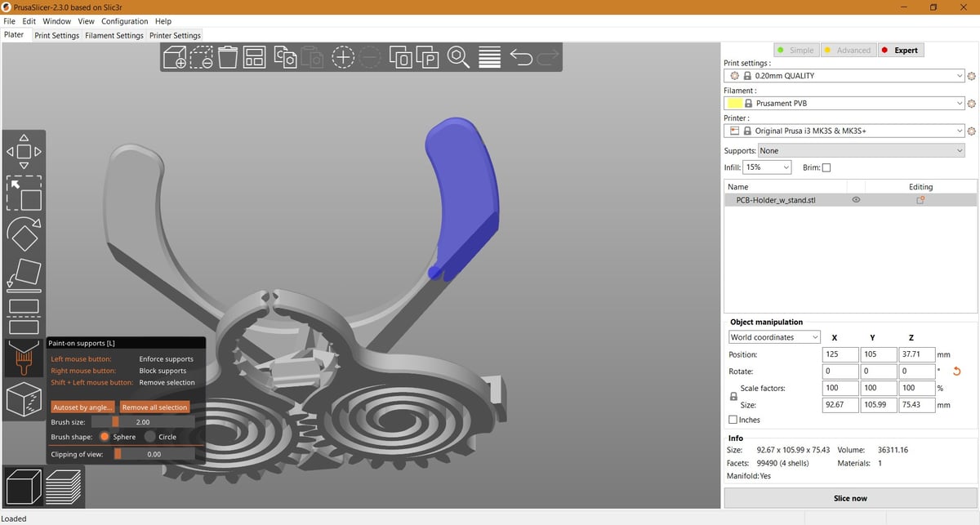The height and width of the screenshot is (525, 980).
Task: Click gear icon next to Print settings
Action: tap(971, 76)
